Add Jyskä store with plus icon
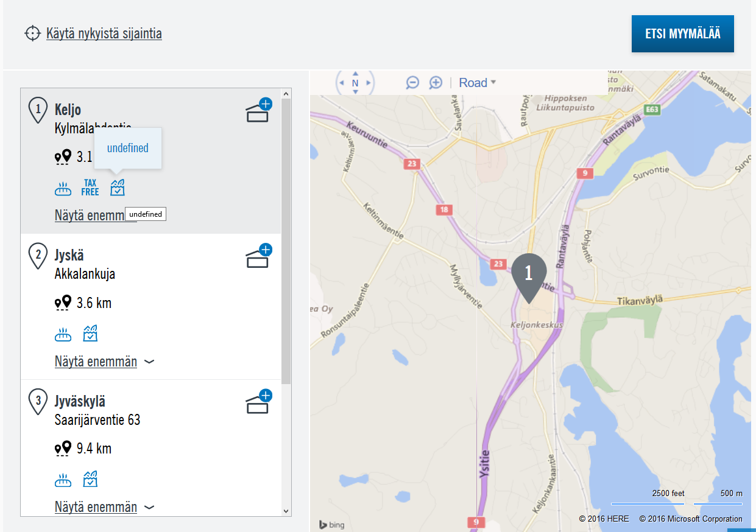Viewport: 756px width, 532px height. point(258,256)
